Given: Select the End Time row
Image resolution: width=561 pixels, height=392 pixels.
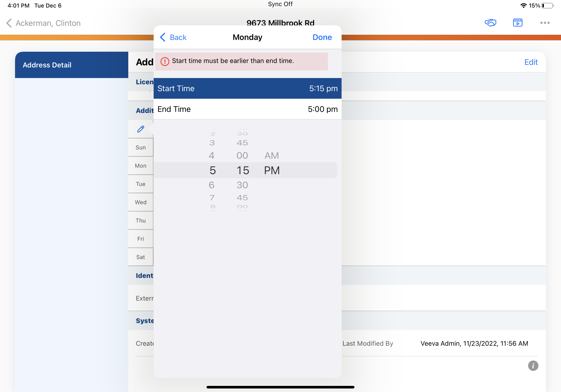Looking at the screenshot, I should [x=247, y=109].
